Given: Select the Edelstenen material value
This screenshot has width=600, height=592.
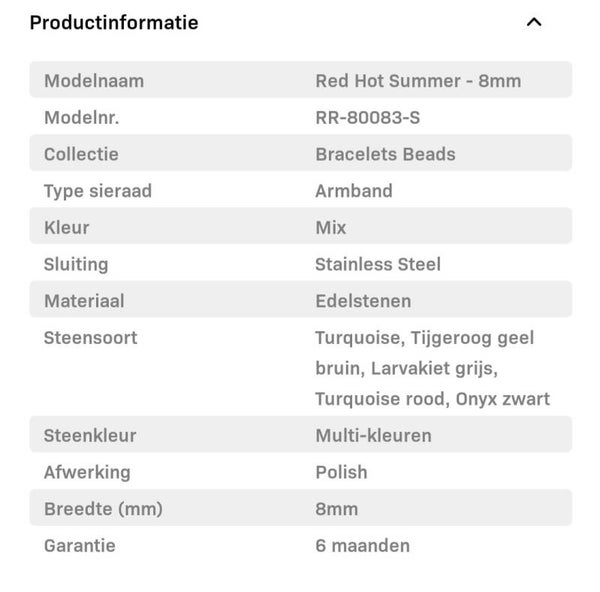Looking at the screenshot, I should point(363,301).
